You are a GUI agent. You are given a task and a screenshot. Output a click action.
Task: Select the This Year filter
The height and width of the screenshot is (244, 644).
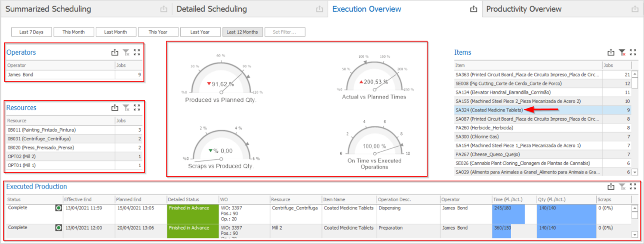[158, 32]
